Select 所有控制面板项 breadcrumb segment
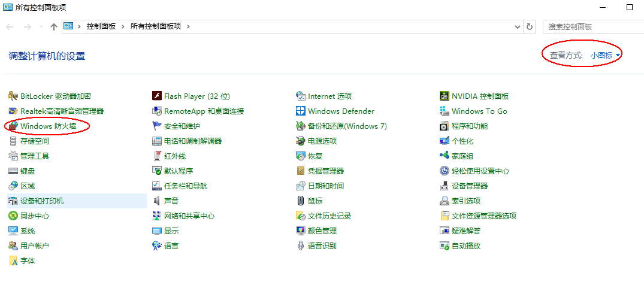This screenshot has width=644, height=294. (155, 27)
